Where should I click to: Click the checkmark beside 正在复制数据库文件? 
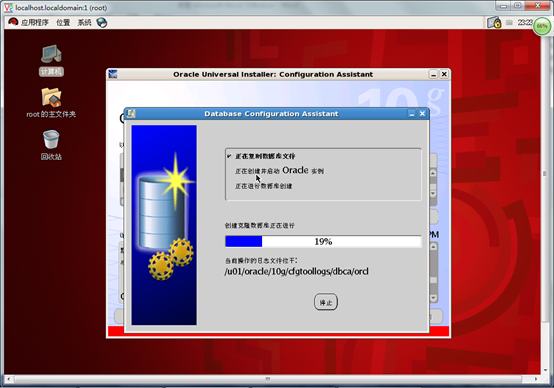[x=229, y=156]
